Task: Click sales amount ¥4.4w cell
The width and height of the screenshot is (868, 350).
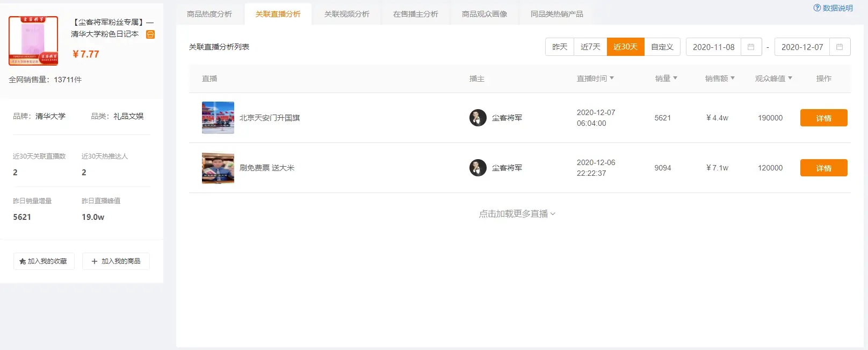Action: pyautogui.click(x=717, y=118)
